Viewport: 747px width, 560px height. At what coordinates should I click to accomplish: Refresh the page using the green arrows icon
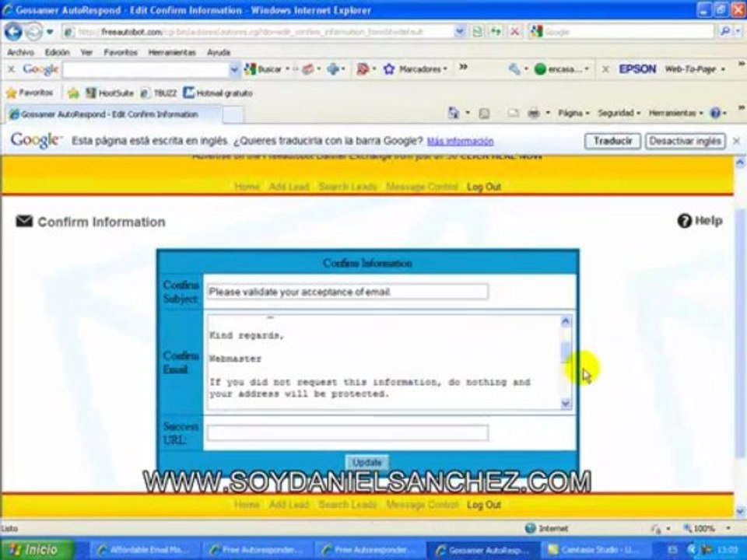click(496, 32)
